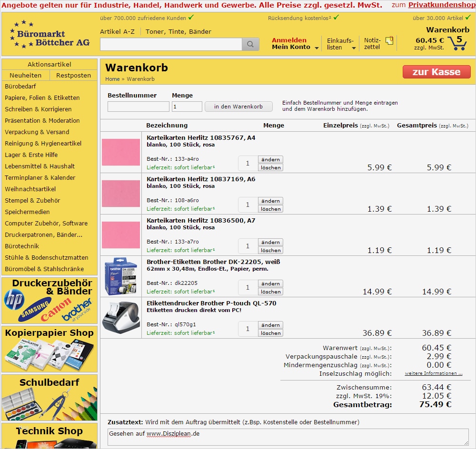Open Präsentation & Moderation category
This screenshot has height=449, width=476.
click(x=42, y=120)
